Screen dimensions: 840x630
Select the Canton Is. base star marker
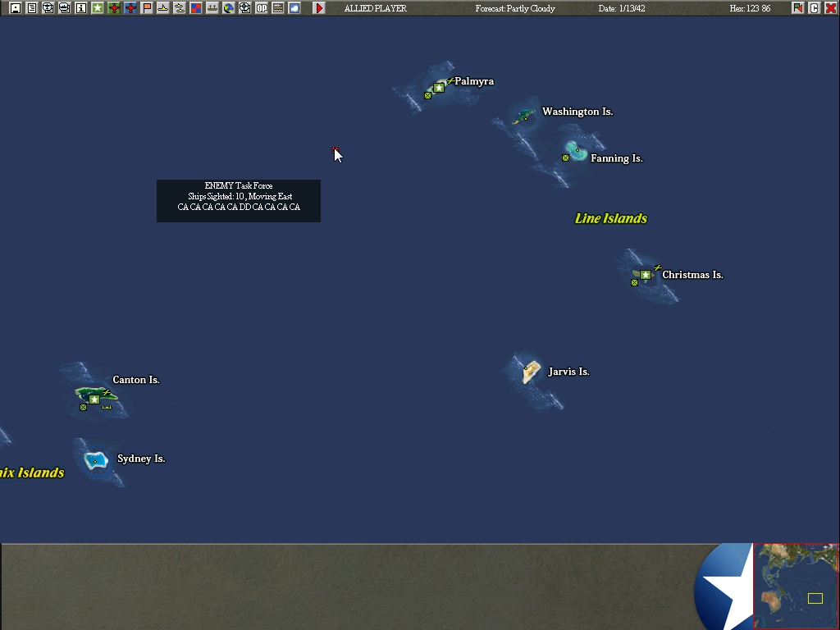(94, 399)
